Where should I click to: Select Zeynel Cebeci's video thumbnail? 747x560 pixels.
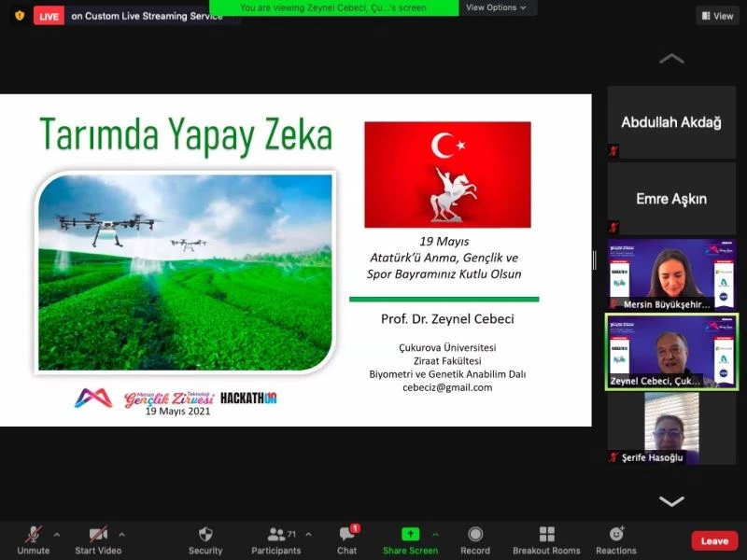pos(671,351)
